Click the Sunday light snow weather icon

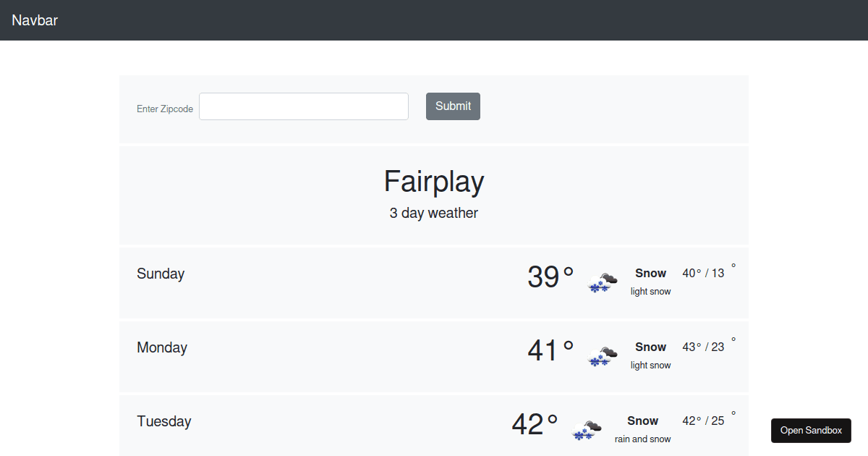602,282
